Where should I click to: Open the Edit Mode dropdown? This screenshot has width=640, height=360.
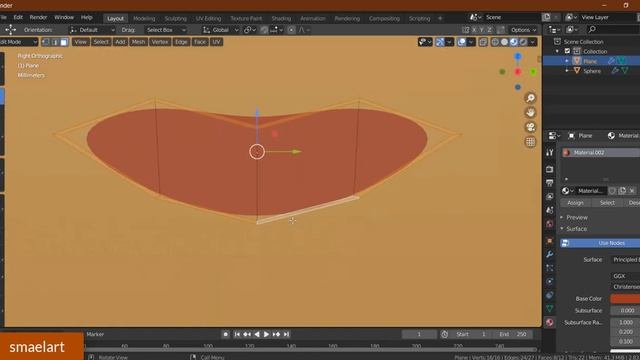coord(18,42)
